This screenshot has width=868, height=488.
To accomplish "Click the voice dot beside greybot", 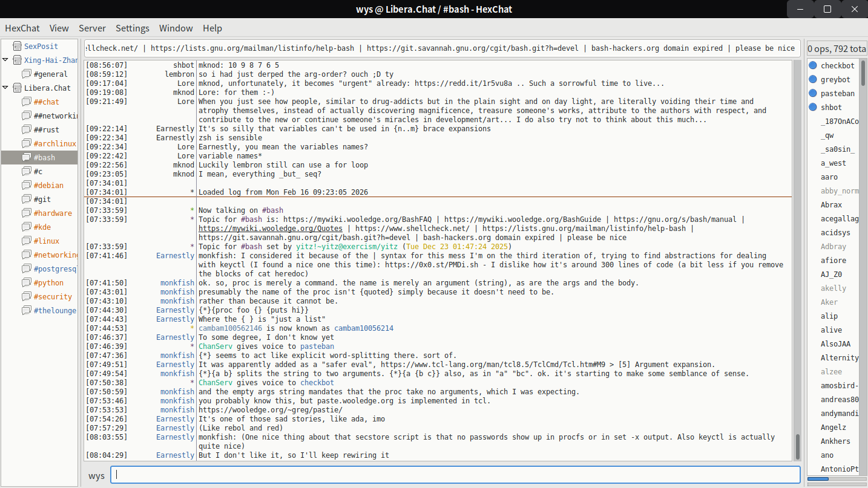I will coord(813,79).
